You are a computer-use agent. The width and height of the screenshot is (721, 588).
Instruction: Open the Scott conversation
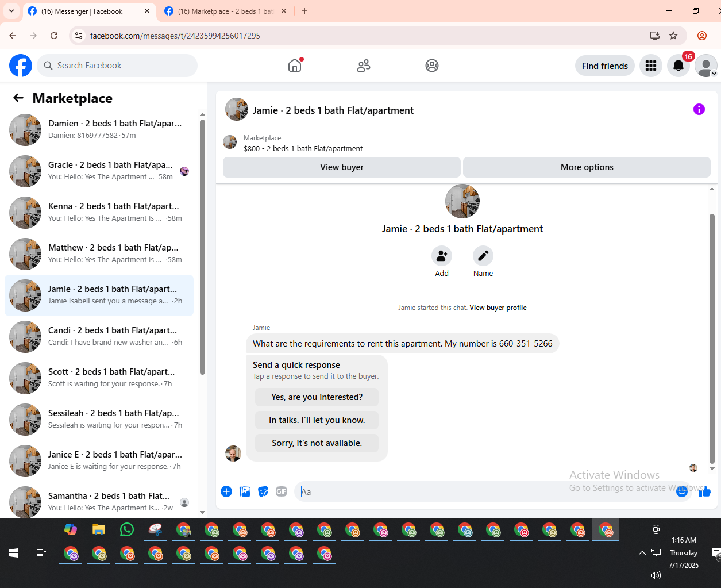[99, 378]
